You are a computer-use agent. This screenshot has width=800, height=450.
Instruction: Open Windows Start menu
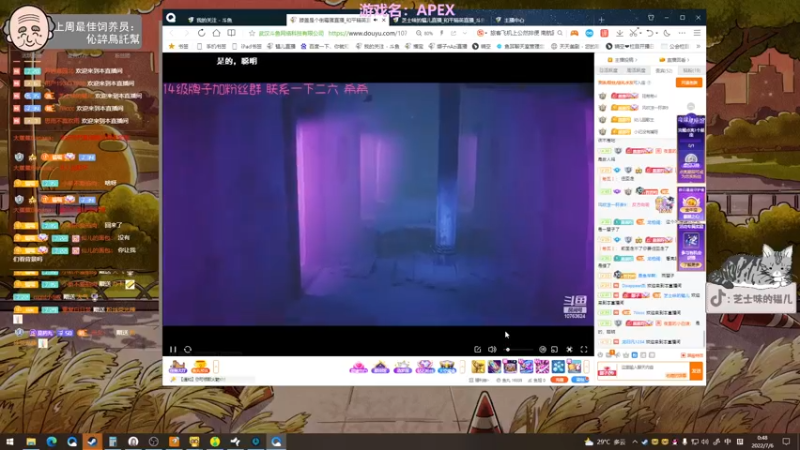[10, 442]
